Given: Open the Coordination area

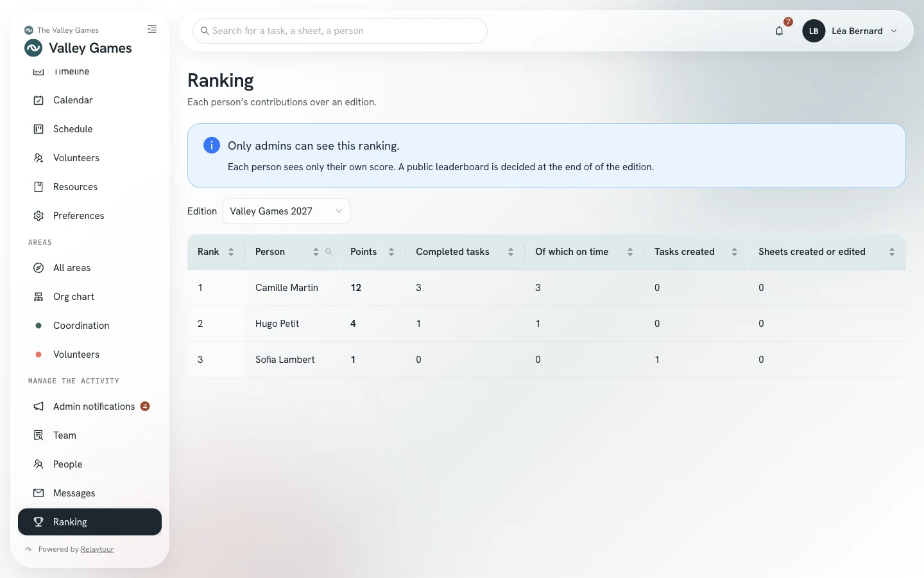Looking at the screenshot, I should click(x=90, y=326).
